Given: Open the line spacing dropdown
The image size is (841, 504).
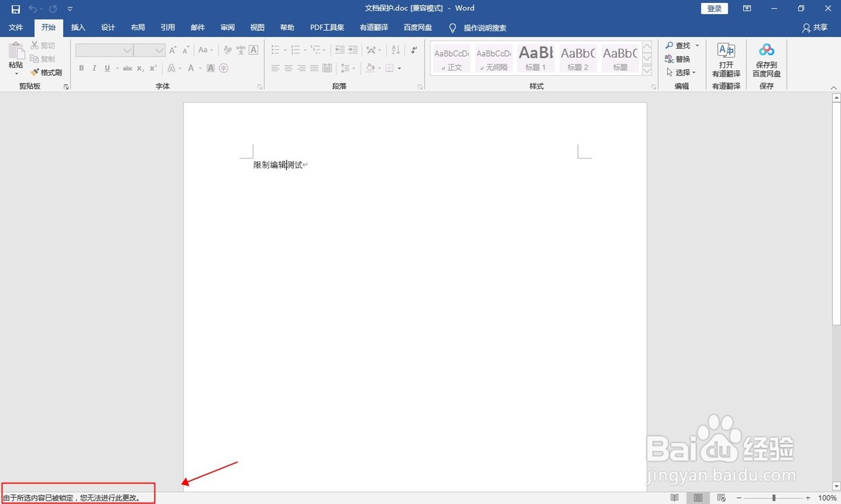Looking at the screenshot, I should pos(347,68).
